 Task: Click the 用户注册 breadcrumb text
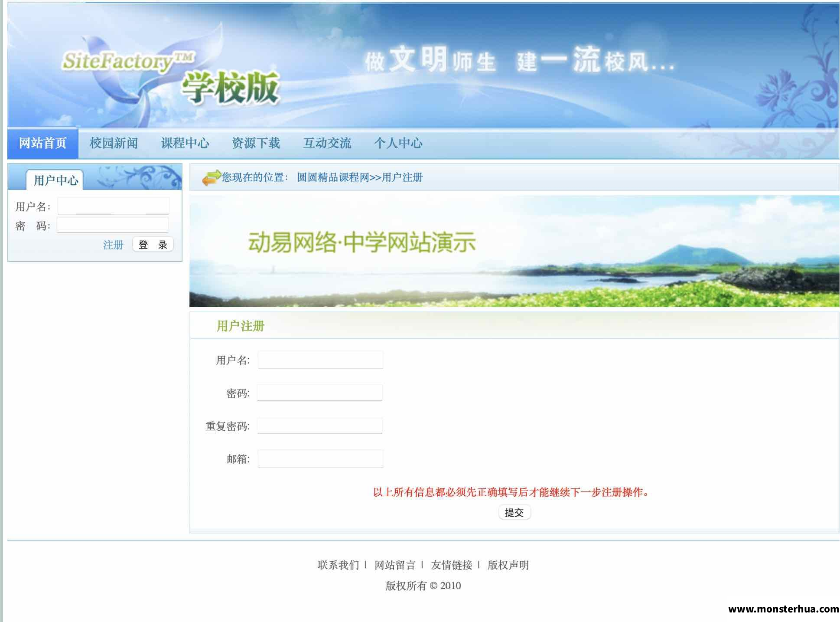tap(402, 177)
